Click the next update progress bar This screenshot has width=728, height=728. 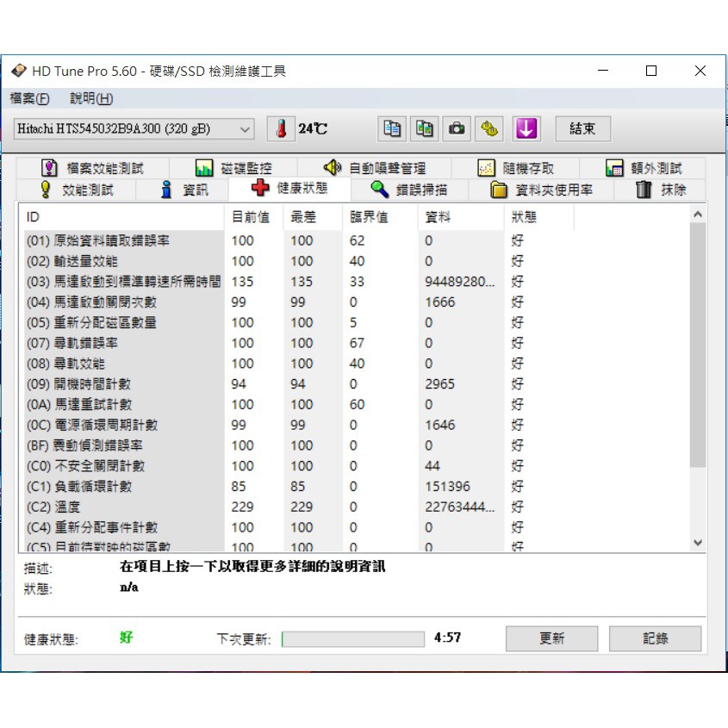tap(353, 639)
